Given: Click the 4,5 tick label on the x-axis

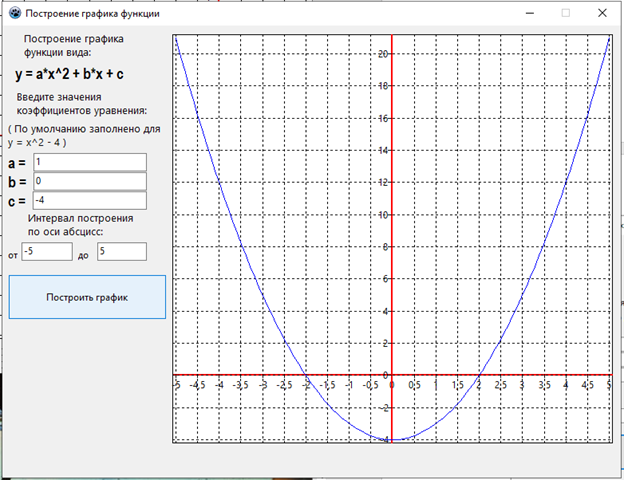Looking at the screenshot, I should coord(587,385).
